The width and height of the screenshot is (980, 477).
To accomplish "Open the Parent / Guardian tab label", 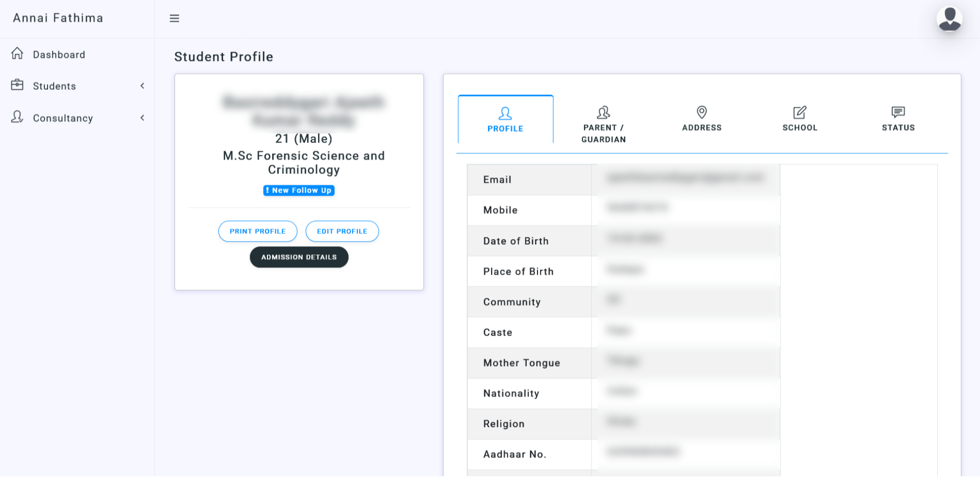I will pos(603,133).
